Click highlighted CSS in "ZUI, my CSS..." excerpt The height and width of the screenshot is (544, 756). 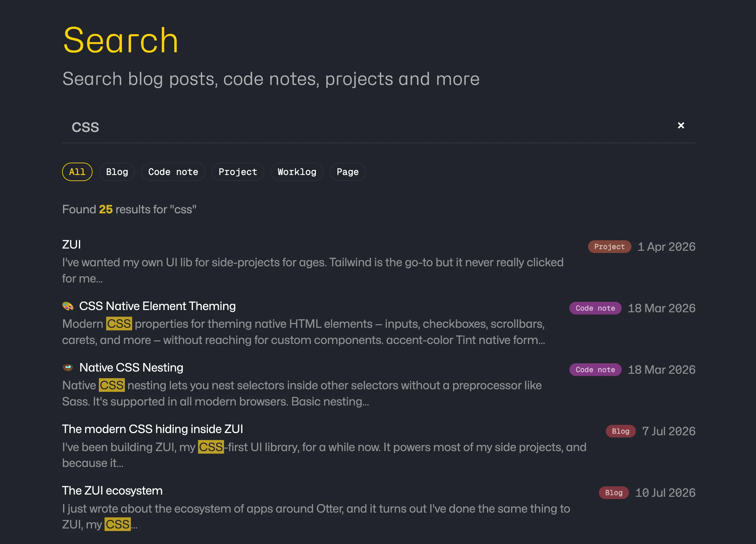pos(118,524)
